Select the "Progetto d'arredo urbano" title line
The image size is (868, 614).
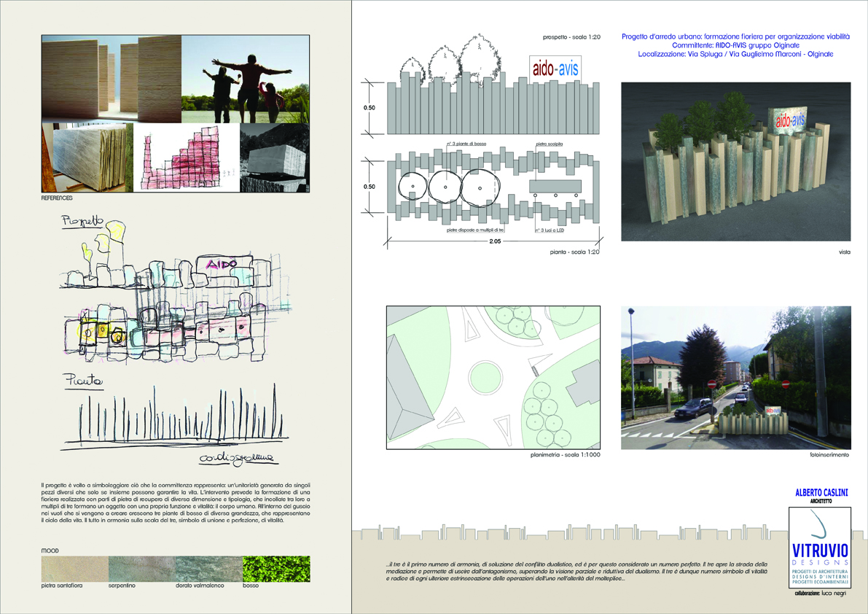[735, 36]
